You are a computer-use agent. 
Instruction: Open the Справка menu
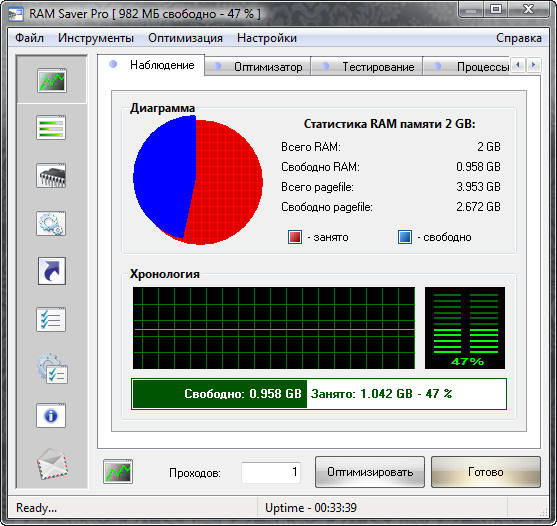pyautogui.click(x=519, y=38)
